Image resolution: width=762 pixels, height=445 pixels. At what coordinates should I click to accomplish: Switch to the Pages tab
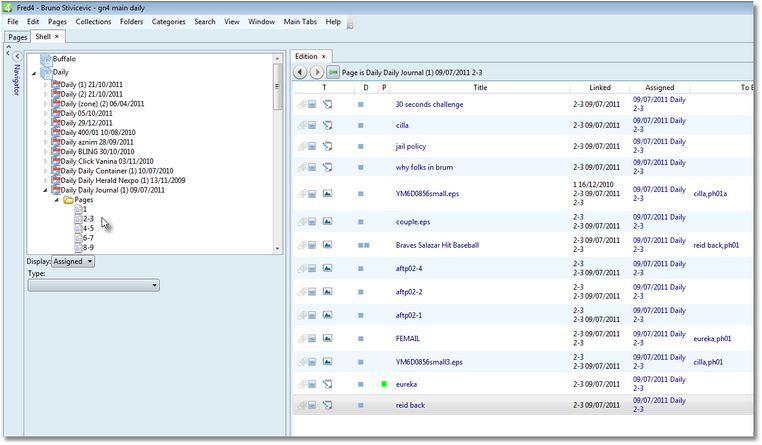(17, 37)
